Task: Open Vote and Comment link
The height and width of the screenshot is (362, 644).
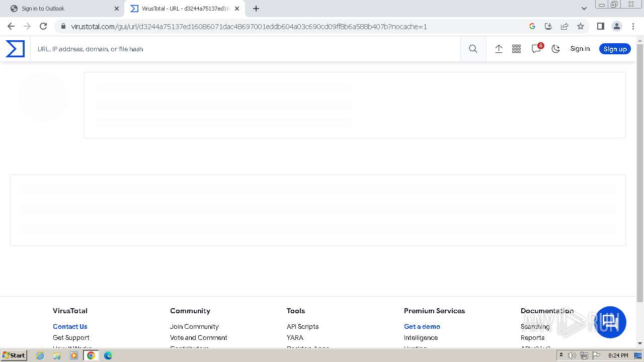Action: [198, 337]
